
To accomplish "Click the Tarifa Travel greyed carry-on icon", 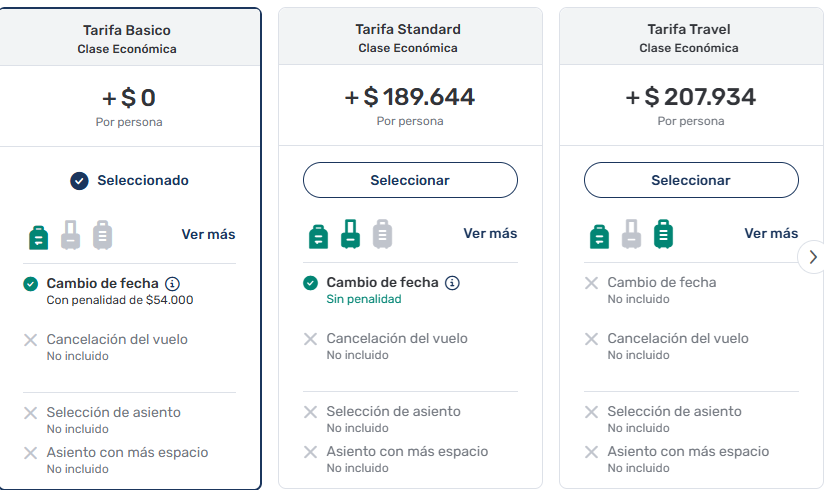I will pos(631,234).
